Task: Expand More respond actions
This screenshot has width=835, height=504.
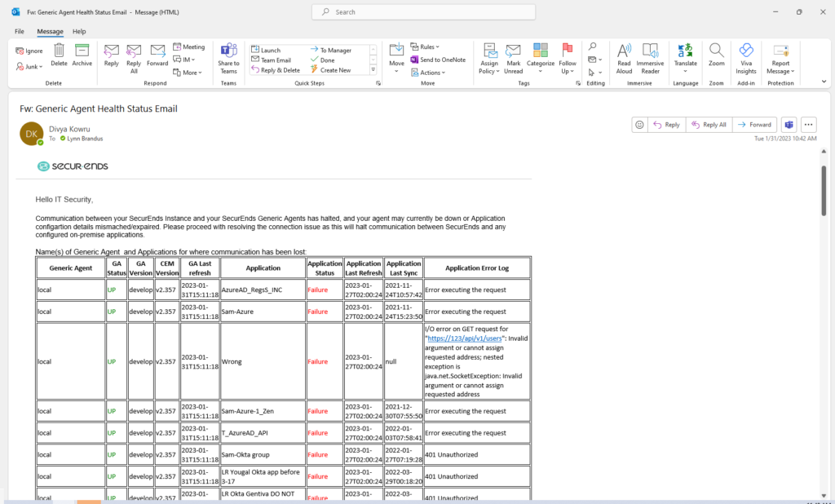Action: coord(188,73)
